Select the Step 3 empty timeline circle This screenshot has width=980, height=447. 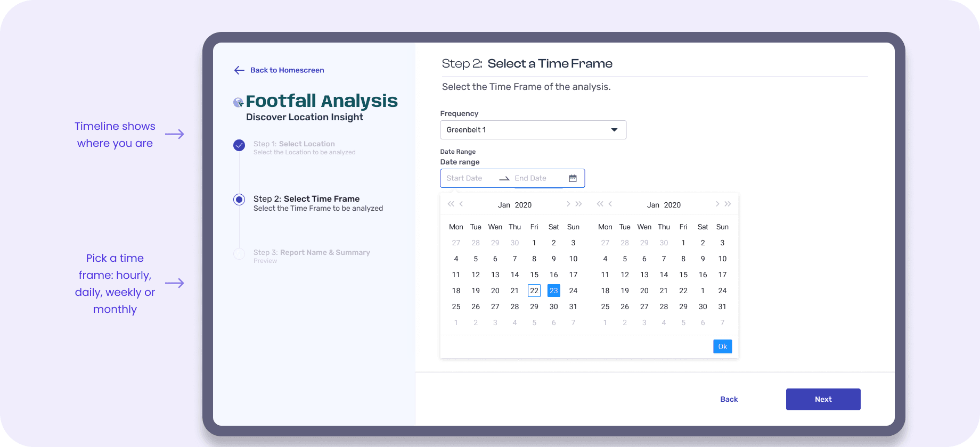click(x=239, y=254)
